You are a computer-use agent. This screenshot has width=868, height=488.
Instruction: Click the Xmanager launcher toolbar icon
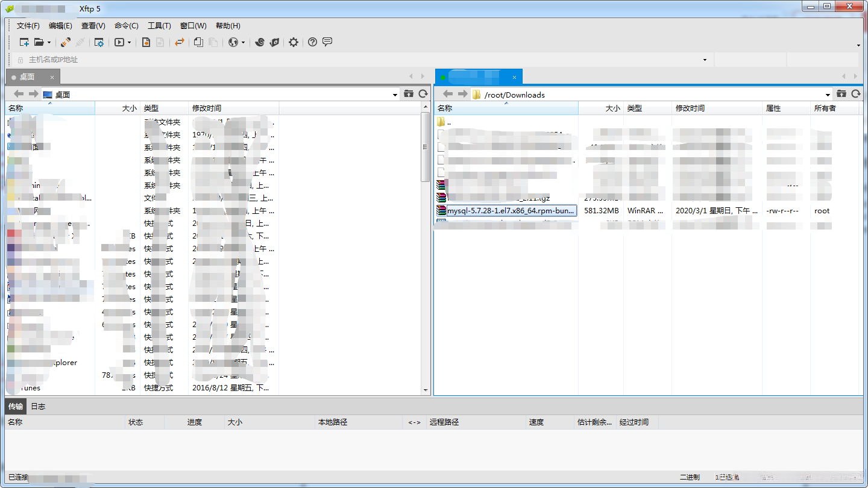tap(274, 42)
